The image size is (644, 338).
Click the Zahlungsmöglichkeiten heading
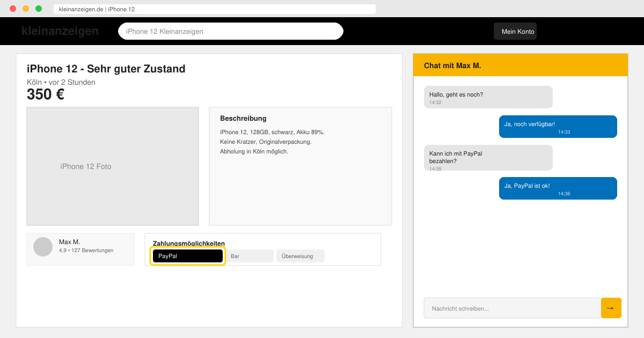[189, 244]
